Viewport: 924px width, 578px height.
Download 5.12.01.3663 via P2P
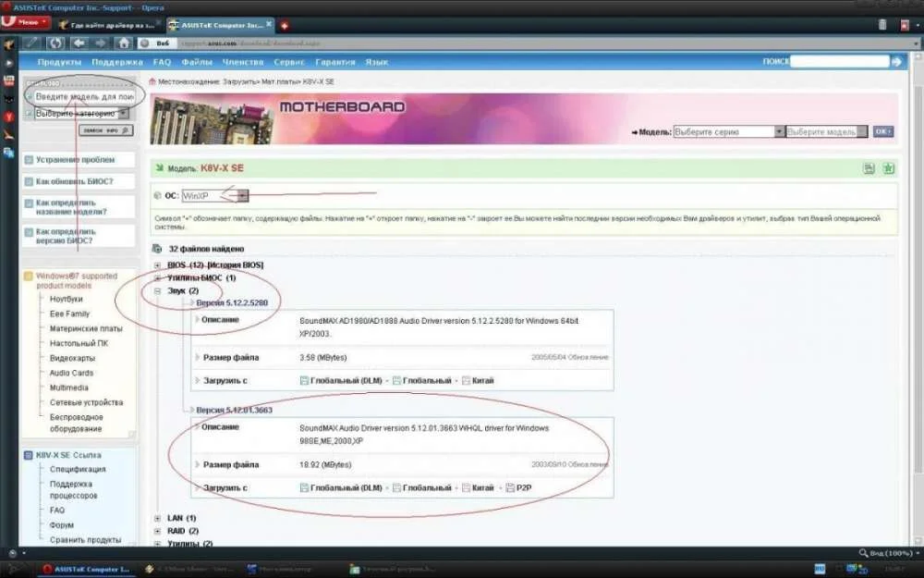click(518, 488)
